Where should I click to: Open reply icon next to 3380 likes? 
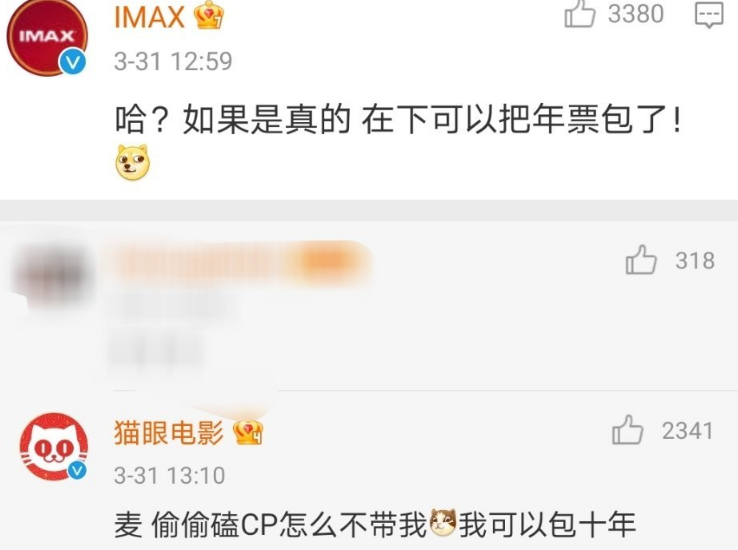click(x=709, y=15)
